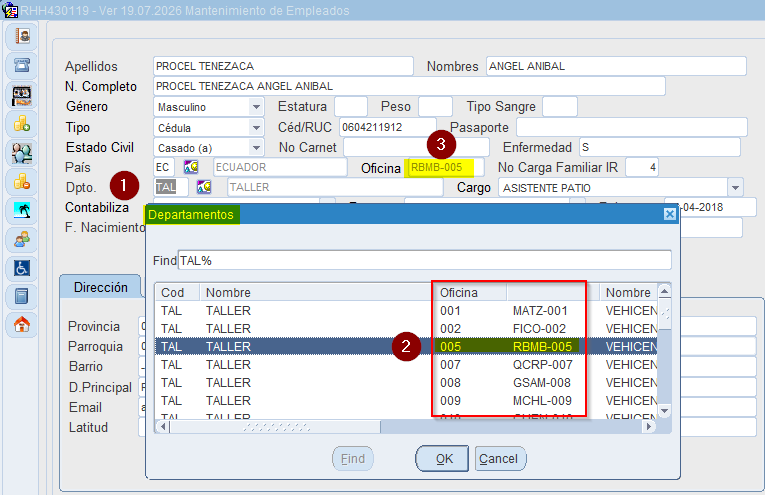This screenshot has width=765, height=495.
Task: Click the Cod column header
Action: point(178,293)
